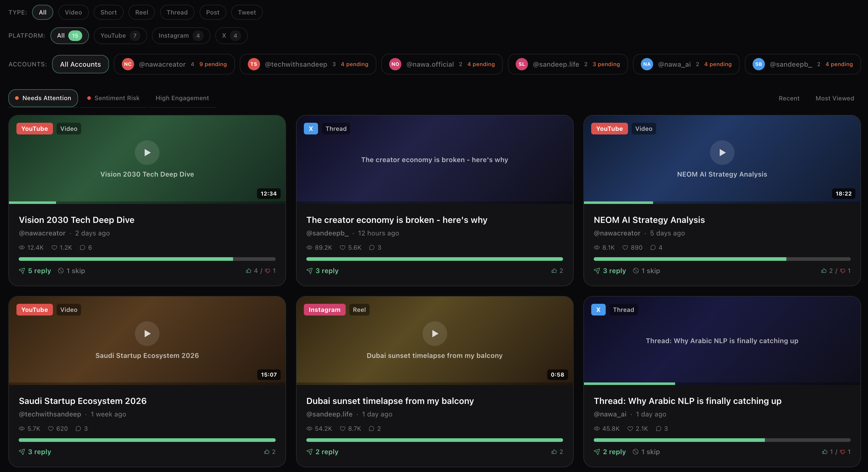This screenshot has height=472, width=868.
Task: Click the YouTube badge on Saudi Startup card
Action: tap(34, 309)
